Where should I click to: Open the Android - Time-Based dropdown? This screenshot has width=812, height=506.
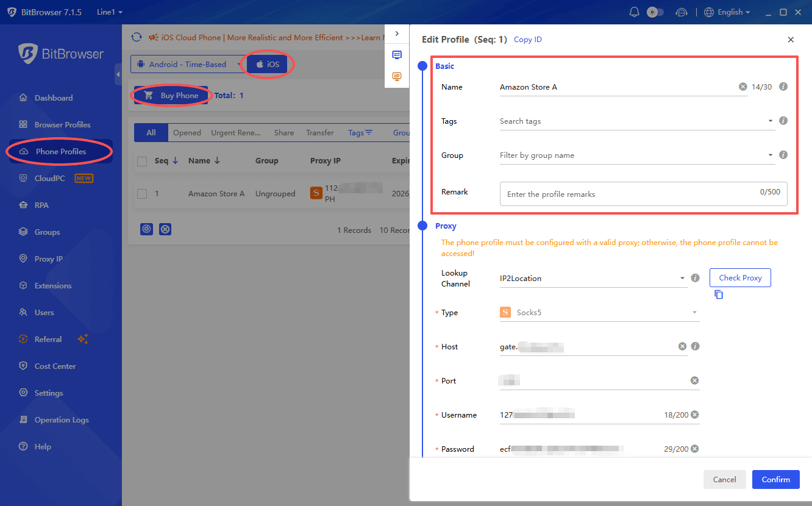coord(187,64)
